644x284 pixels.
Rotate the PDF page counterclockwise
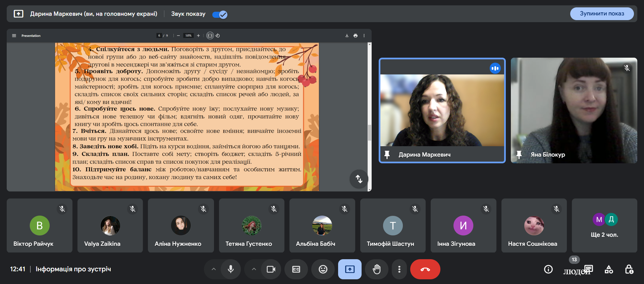coord(218,36)
